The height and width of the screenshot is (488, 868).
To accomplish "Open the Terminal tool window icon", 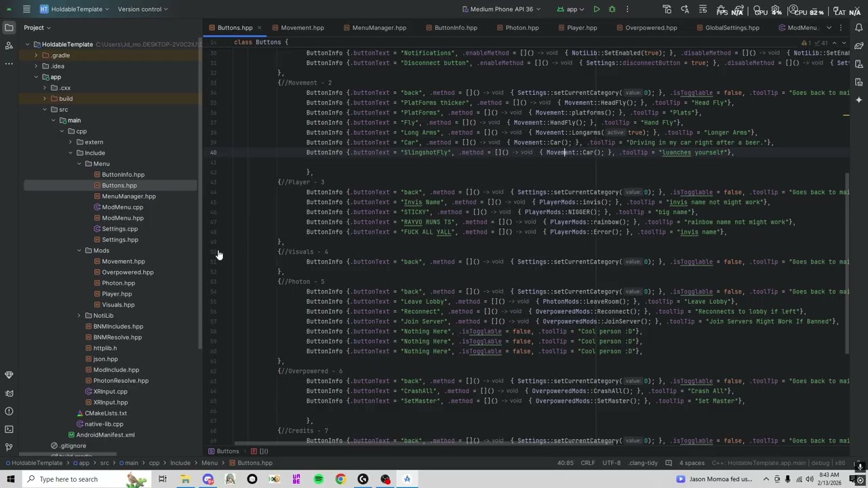I will pyautogui.click(x=9, y=429).
